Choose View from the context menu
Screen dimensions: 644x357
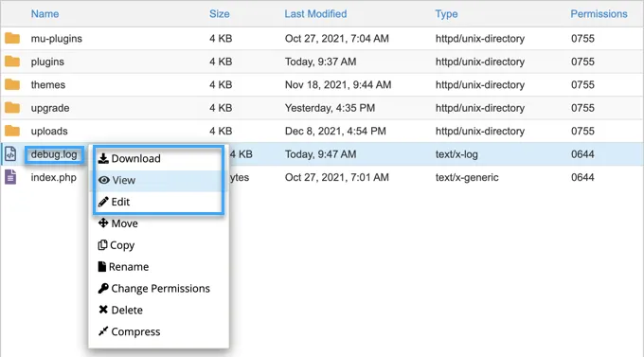point(158,180)
